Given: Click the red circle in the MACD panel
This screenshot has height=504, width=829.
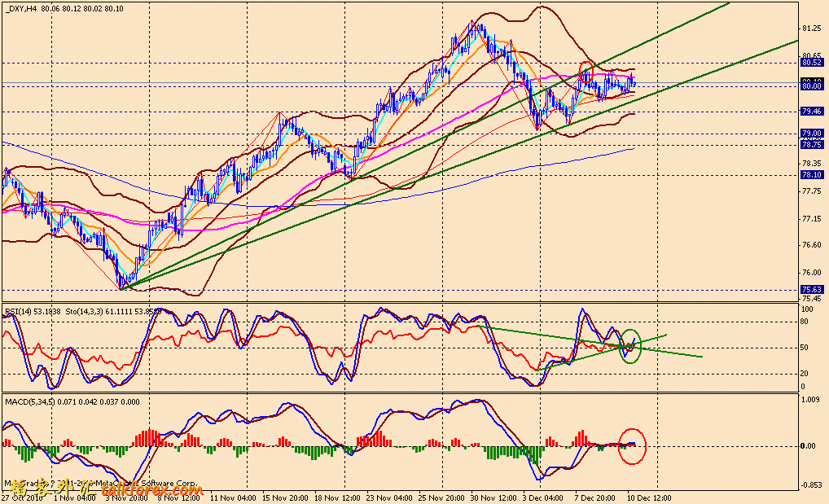Looking at the screenshot, I should [x=632, y=446].
